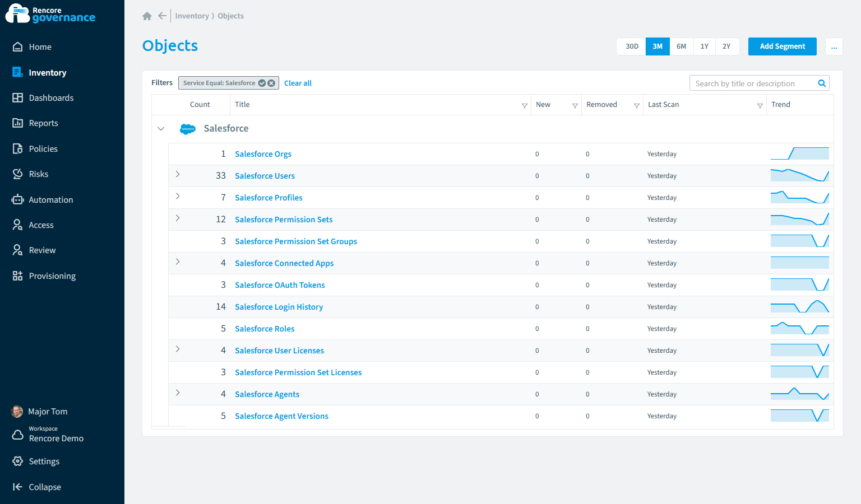Image resolution: width=861 pixels, height=504 pixels.
Task: Expand the Salesforce Connected Apps row
Action: click(178, 262)
